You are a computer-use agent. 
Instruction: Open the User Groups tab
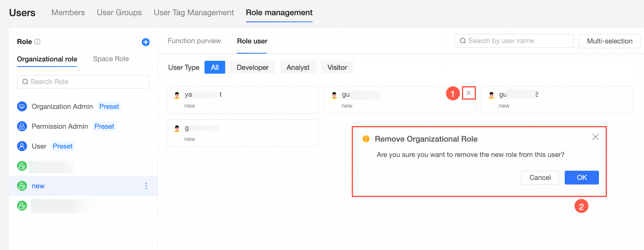point(119,12)
